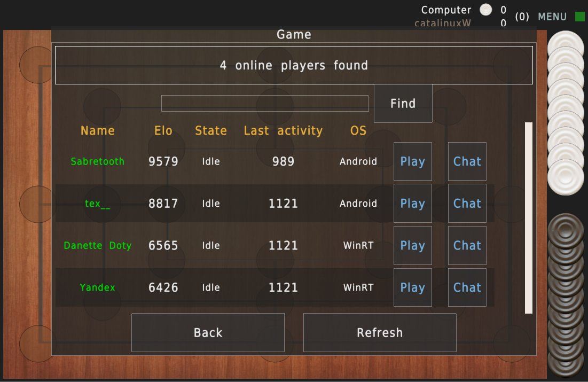Play against tex__
The image size is (588, 382).
pos(412,204)
